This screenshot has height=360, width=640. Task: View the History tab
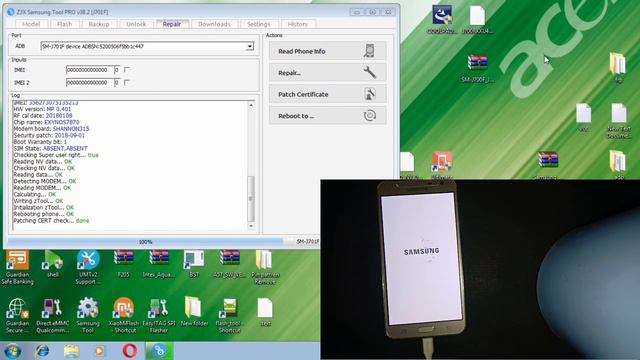[x=298, y=24]
